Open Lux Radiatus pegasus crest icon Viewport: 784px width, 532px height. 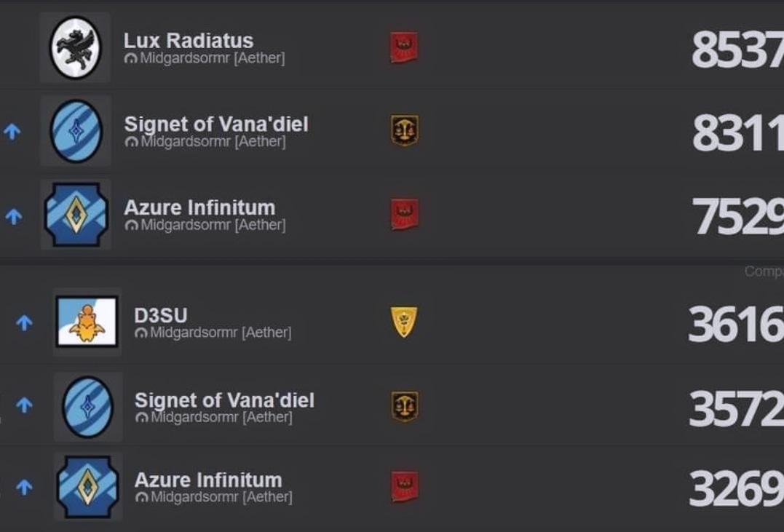(76, 47)
